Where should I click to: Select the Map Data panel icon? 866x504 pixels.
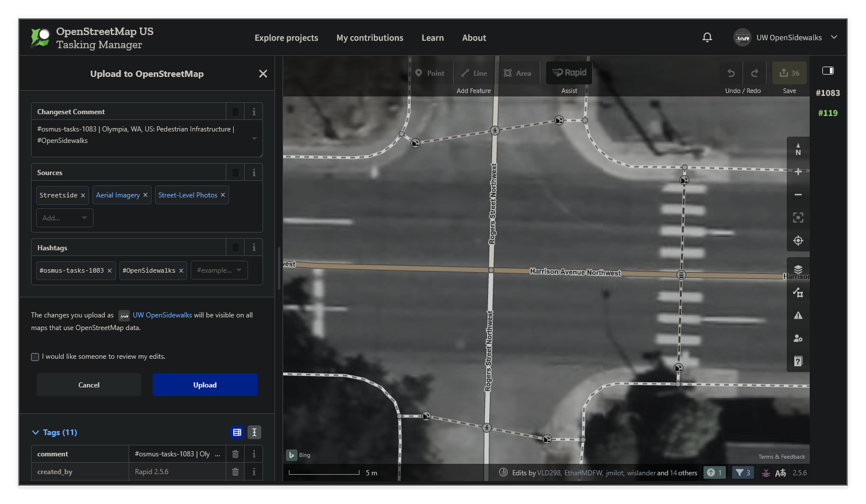pos(798,292)
